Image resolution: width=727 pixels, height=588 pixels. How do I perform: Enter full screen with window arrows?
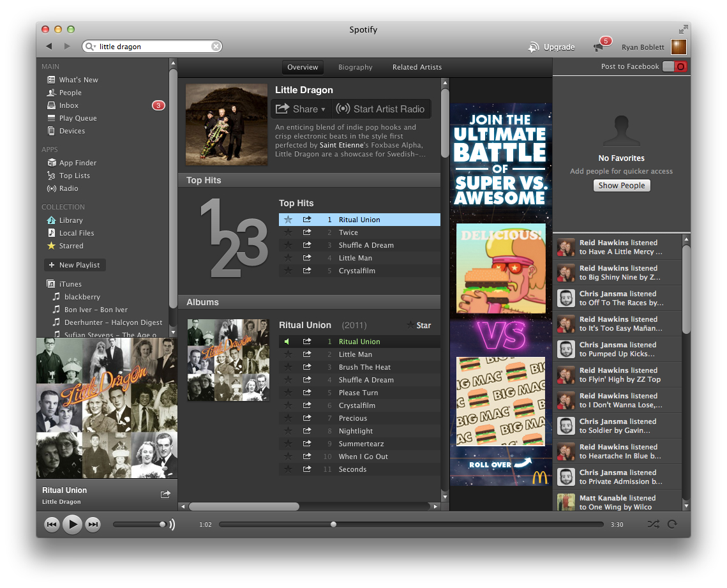[x=683, y=29]
